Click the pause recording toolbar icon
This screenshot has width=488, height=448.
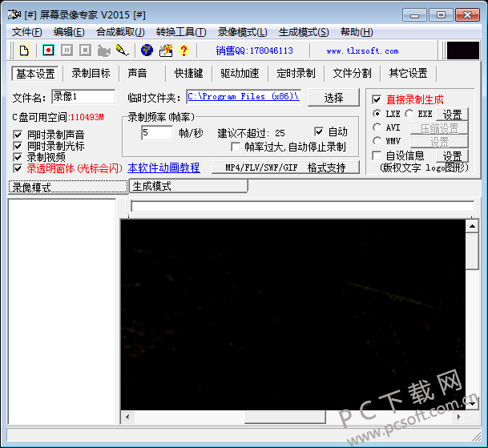[67, 50]
